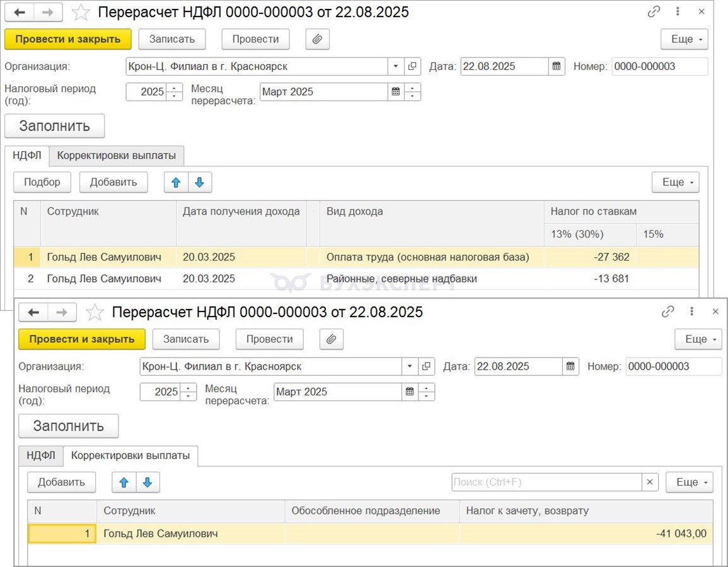This screenshot has width=728, height=567.
Task: Click the star favorite icon in the background window
Action: [81, 12]
